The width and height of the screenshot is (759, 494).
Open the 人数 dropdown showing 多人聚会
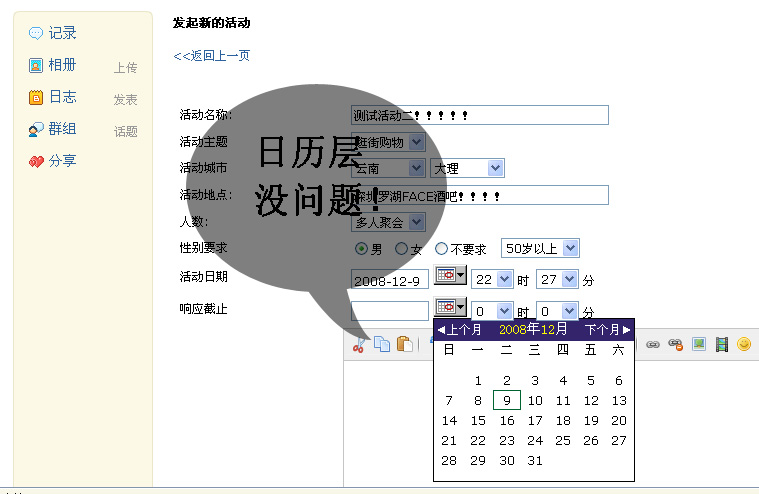pos(388,222)
